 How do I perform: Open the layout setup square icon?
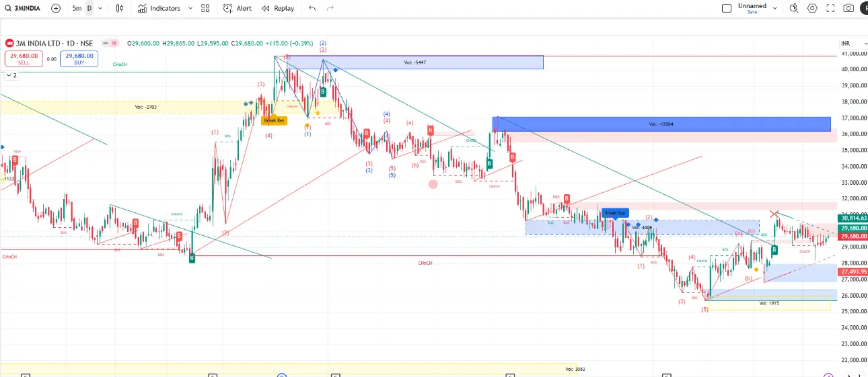727,8
